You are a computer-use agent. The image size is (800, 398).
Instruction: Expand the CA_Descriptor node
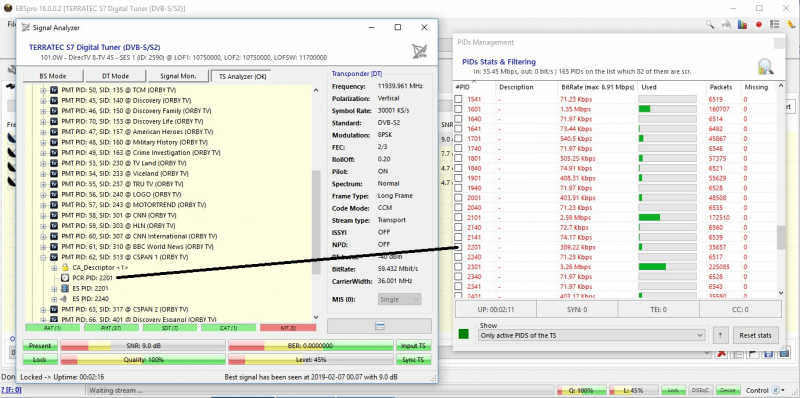tap(54, 267)
